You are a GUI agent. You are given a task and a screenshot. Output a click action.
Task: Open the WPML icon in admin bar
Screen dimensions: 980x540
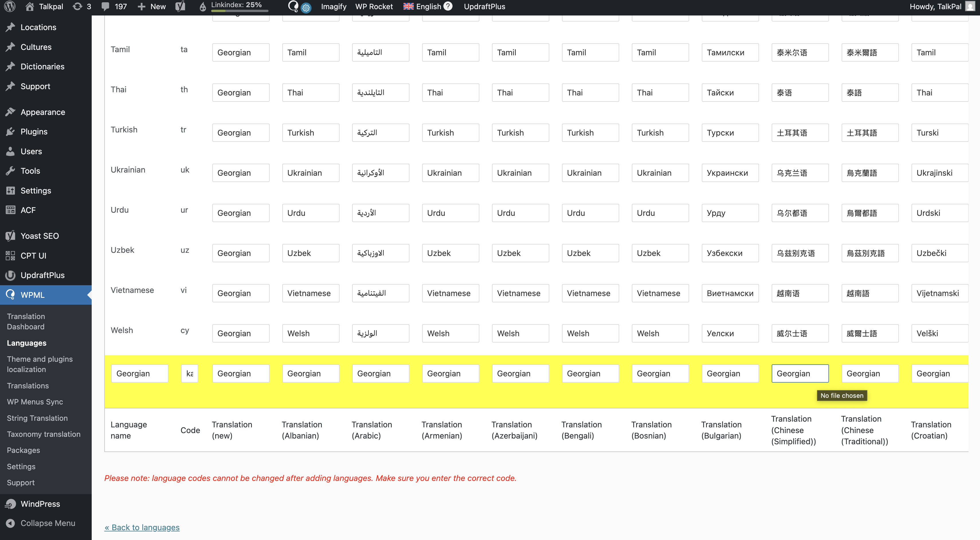point(293,7)
